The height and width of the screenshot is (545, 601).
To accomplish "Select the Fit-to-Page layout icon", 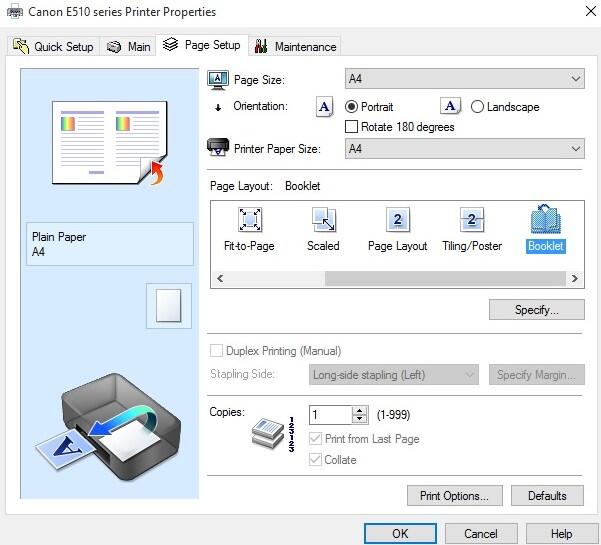I will (250, 220).
